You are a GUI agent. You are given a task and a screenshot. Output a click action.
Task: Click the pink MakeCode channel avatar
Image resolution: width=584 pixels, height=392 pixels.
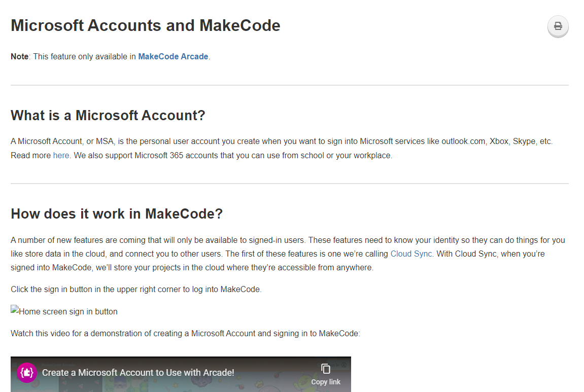pos(26,372)
